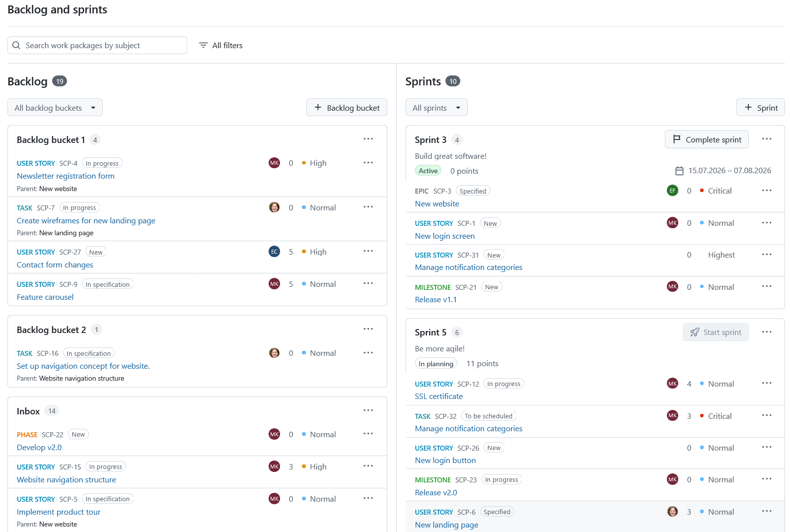The width and height of the screenshot is (790, 532).
Task: Open the Create wireframes for new landing page link
Action: pyautogui.click(x=86, y=220)
